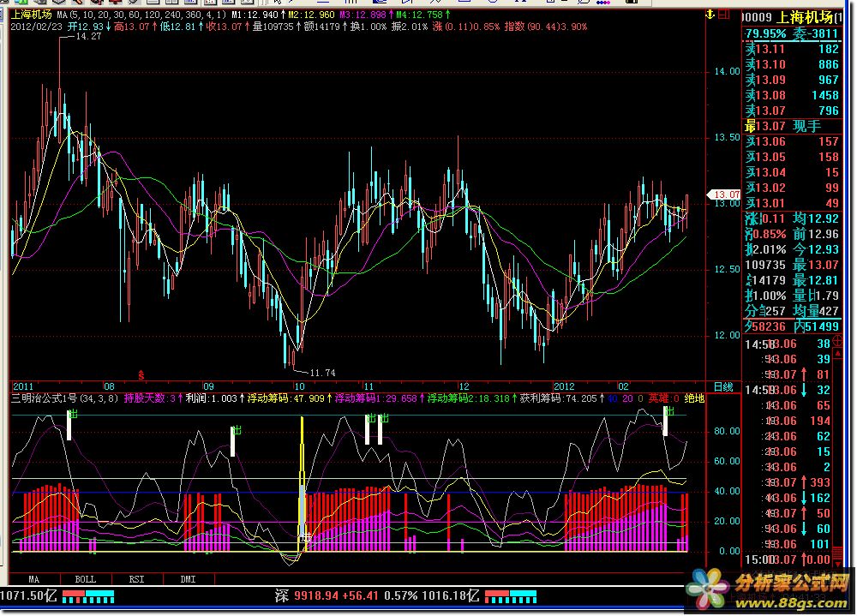Click the red-cyan bar after 1016.18亿
This screenshot has height=616, width=857.
point(511,596)
